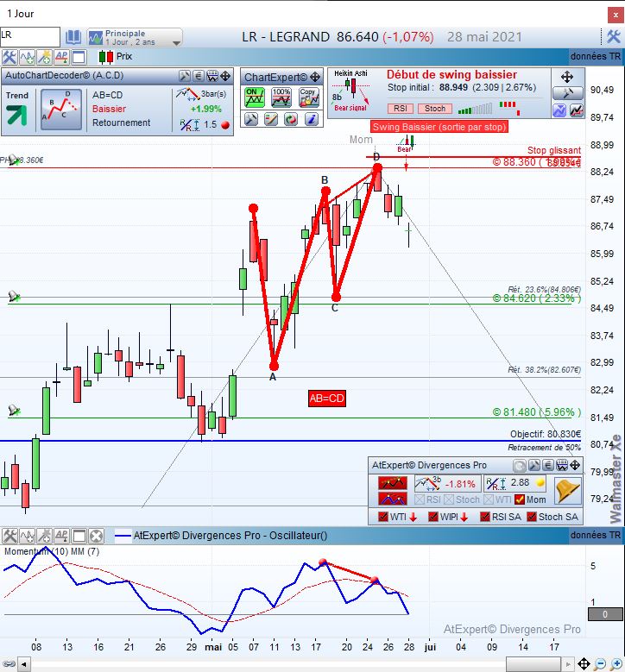
Task: Click the chain link icon at bottom left
Action: click(x=9, y=664)
